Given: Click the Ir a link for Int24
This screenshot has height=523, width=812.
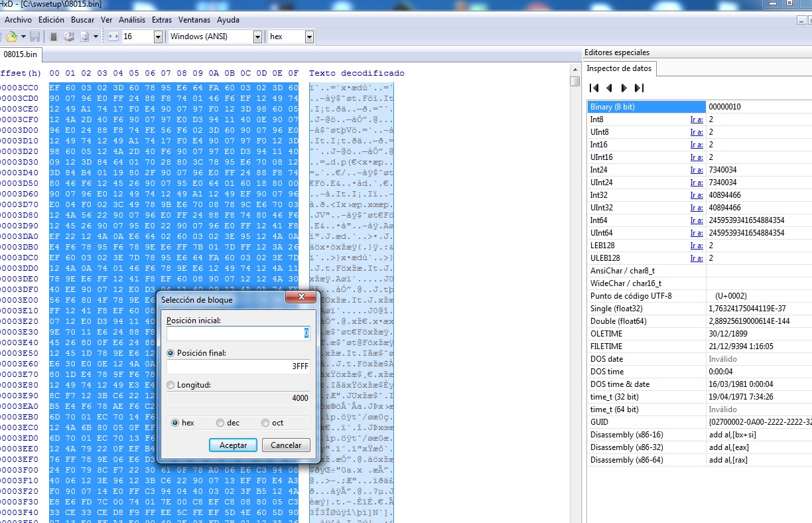Looking at the screenshot, I should pos(696,170).
